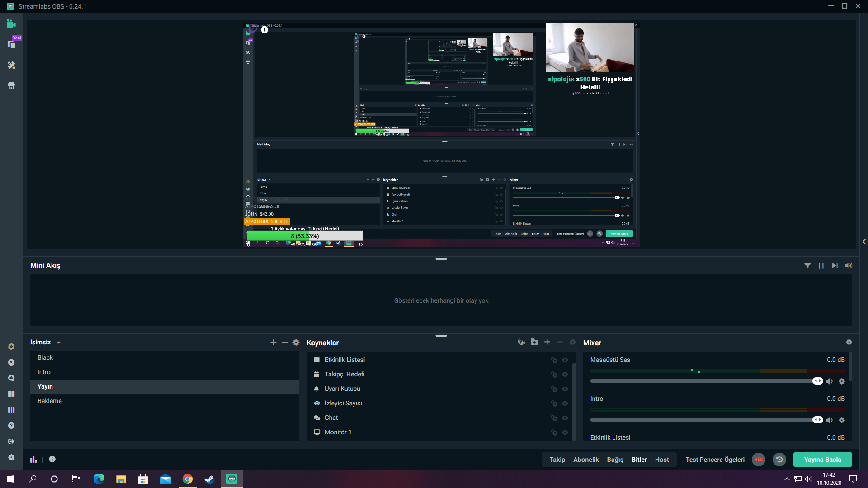Toggle visibility of Chat source
The width and height of the screenshot is (868, 488).
tap(565, 418)
